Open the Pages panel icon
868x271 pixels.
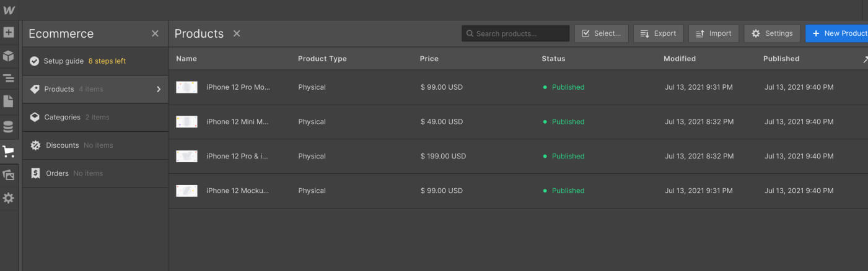click(9, 101)
